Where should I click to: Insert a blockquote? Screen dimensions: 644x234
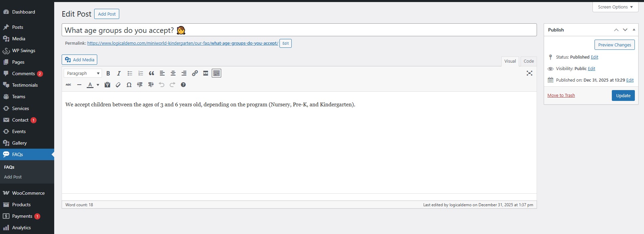click(151, 73)
